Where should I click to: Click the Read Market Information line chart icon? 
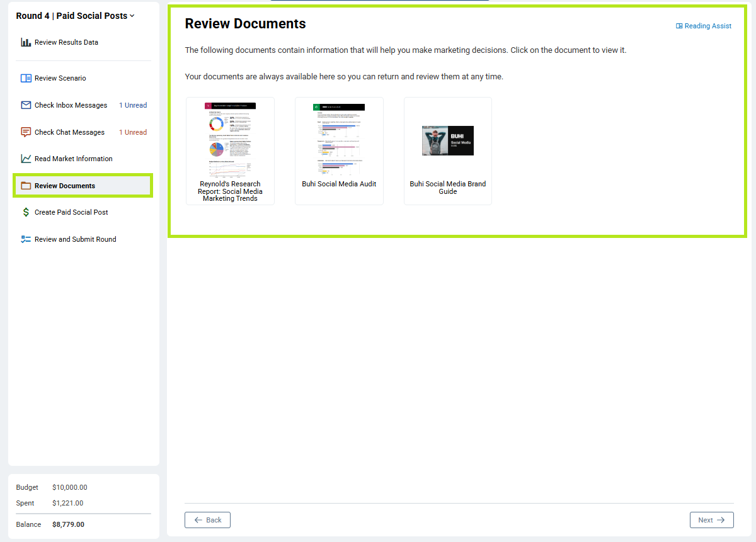point(26,159)
